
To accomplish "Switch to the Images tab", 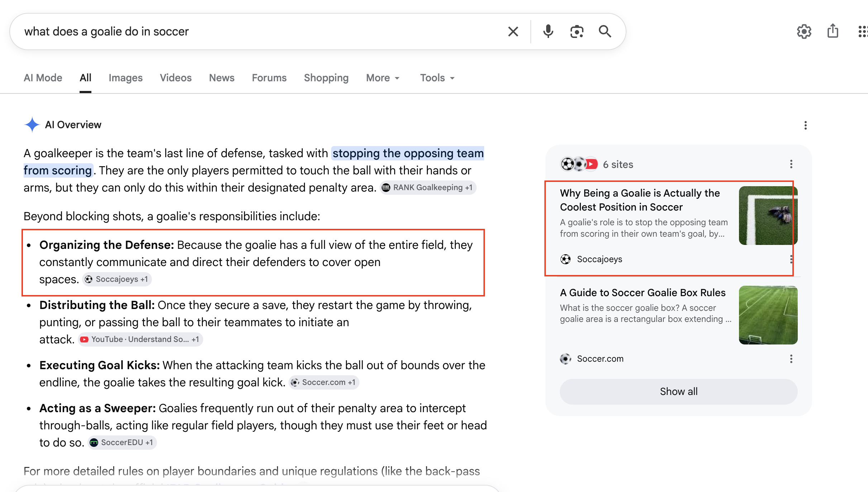I will (x=125, y=78).
